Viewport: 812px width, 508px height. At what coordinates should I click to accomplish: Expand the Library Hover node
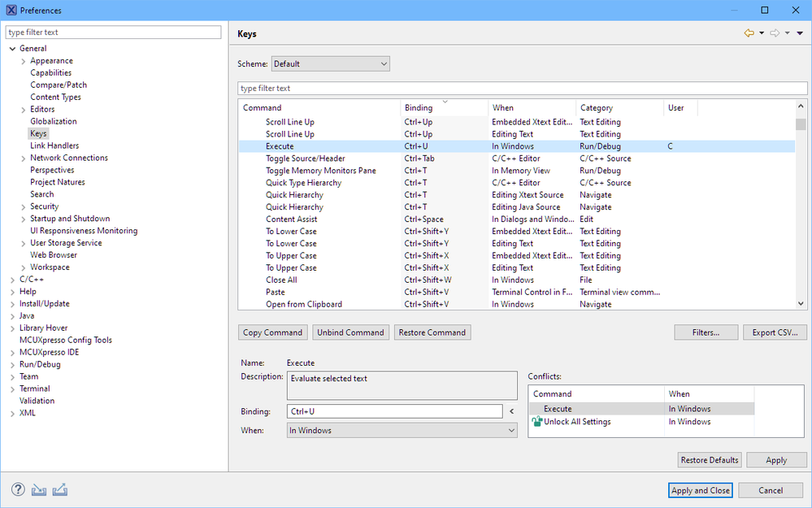click(x=12, y=328)
